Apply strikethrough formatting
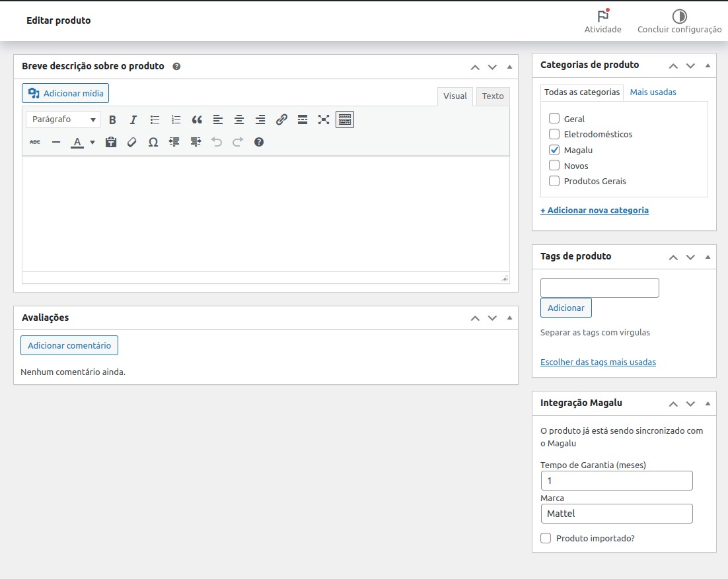Screen dimensions: 728x579 (x=35, y=142)
